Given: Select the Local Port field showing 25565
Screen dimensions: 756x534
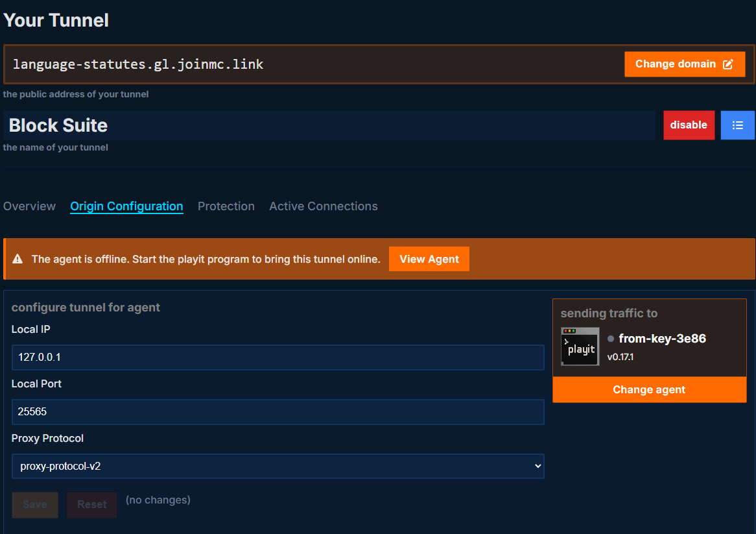Looking at the screenshot, I should click(278, 411).
